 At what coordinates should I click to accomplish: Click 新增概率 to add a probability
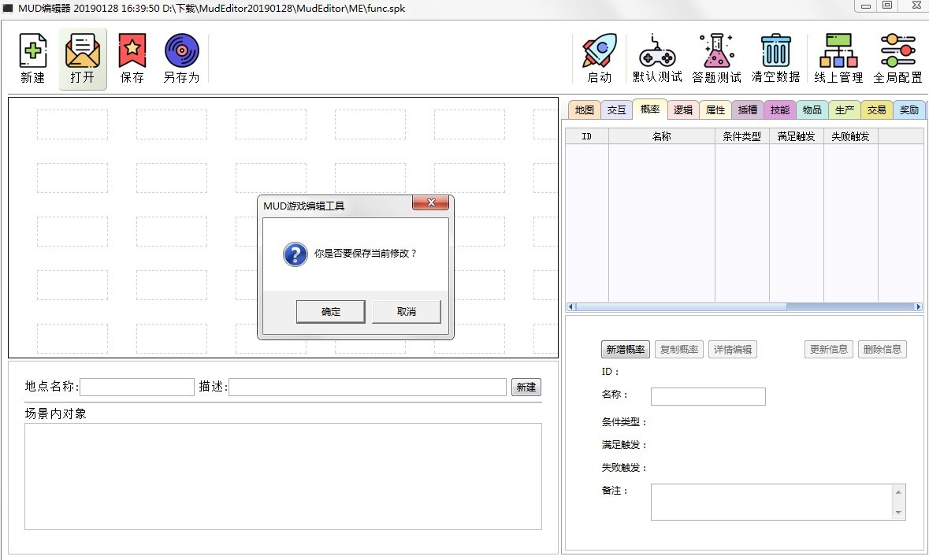pyautogui.click(x=625, y=349)
